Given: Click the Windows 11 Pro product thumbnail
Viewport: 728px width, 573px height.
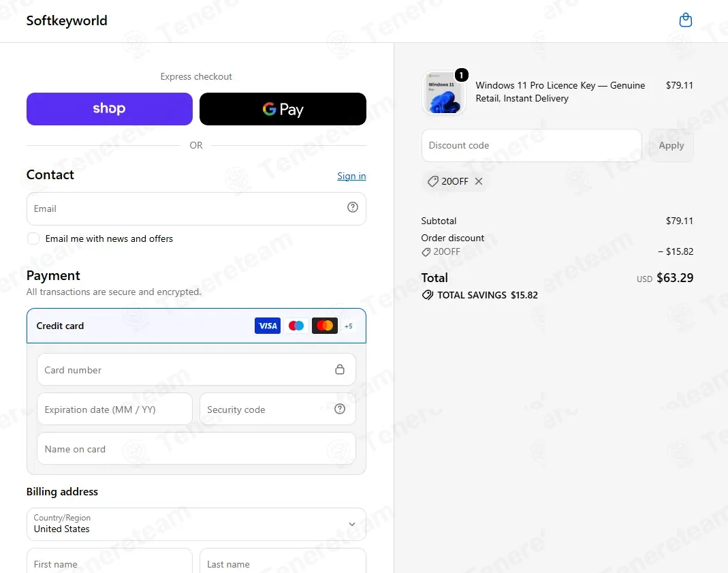Looking at the screenshot, I should click(443, 93).
